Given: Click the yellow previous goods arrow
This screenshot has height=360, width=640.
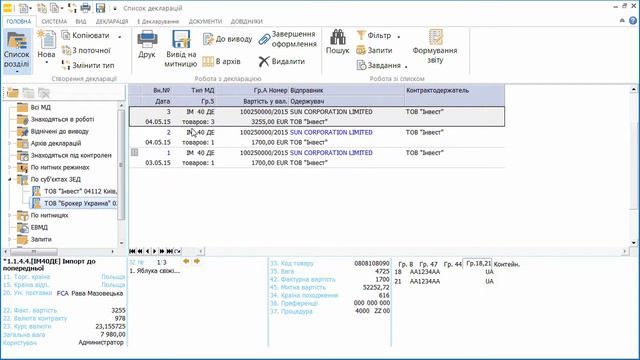Looking at the screenshot, I should tap(186, 261).
